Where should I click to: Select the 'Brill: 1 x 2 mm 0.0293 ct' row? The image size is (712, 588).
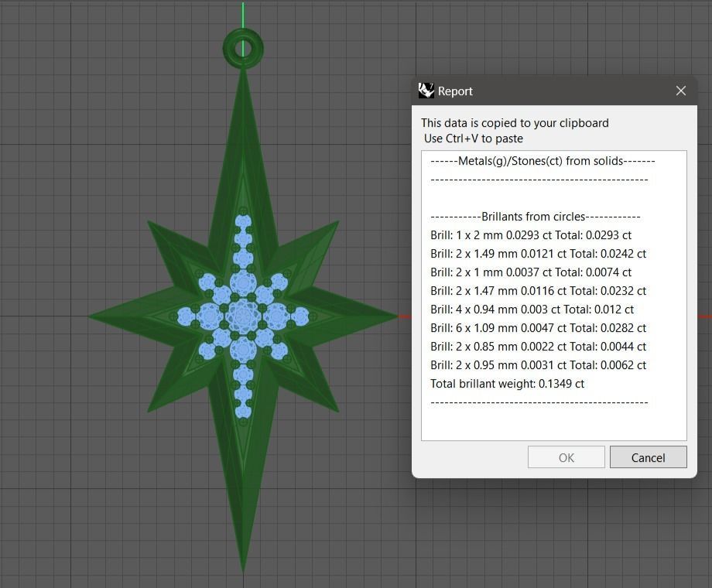(531, 235)
